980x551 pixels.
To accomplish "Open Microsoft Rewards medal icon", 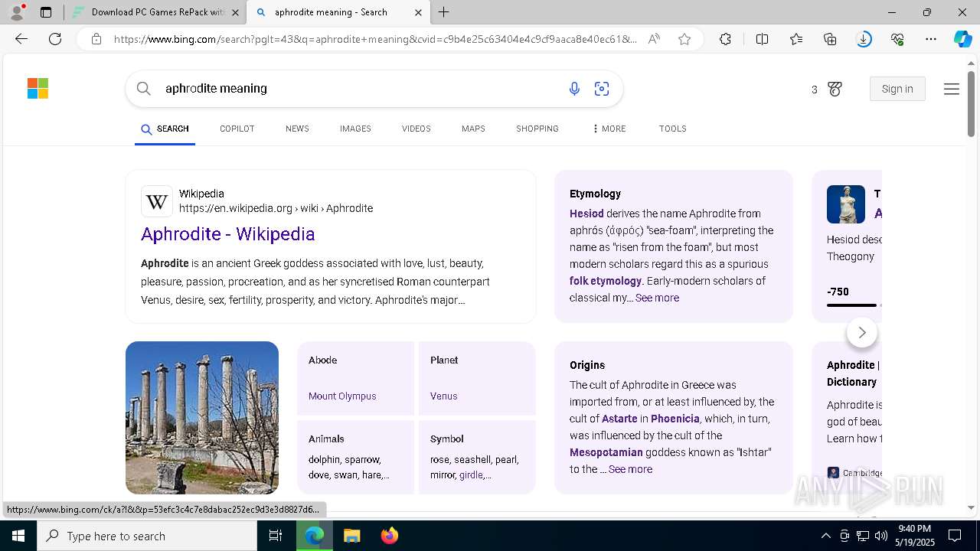I will [835, 90].
